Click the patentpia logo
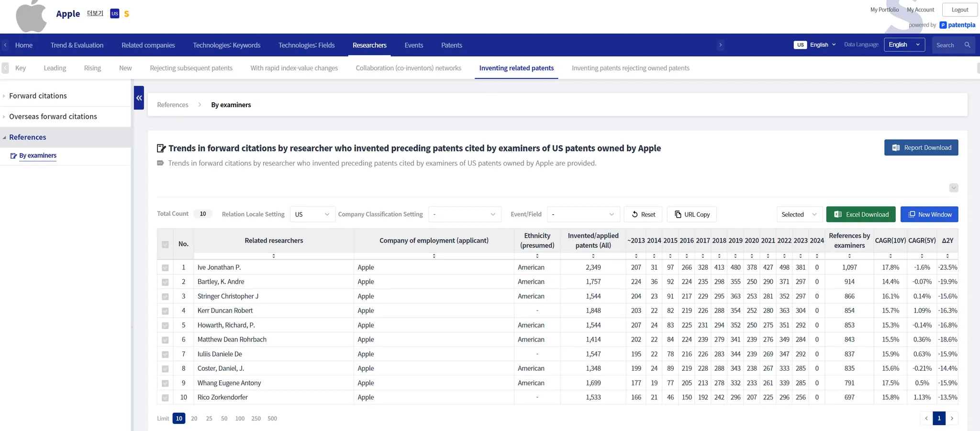Screen dimensions: 980x431 958,25
